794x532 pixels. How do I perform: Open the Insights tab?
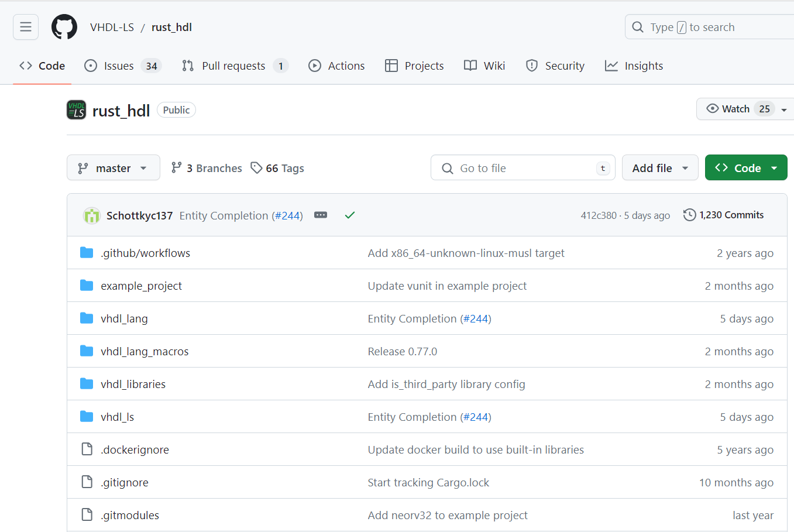[634, 66]
